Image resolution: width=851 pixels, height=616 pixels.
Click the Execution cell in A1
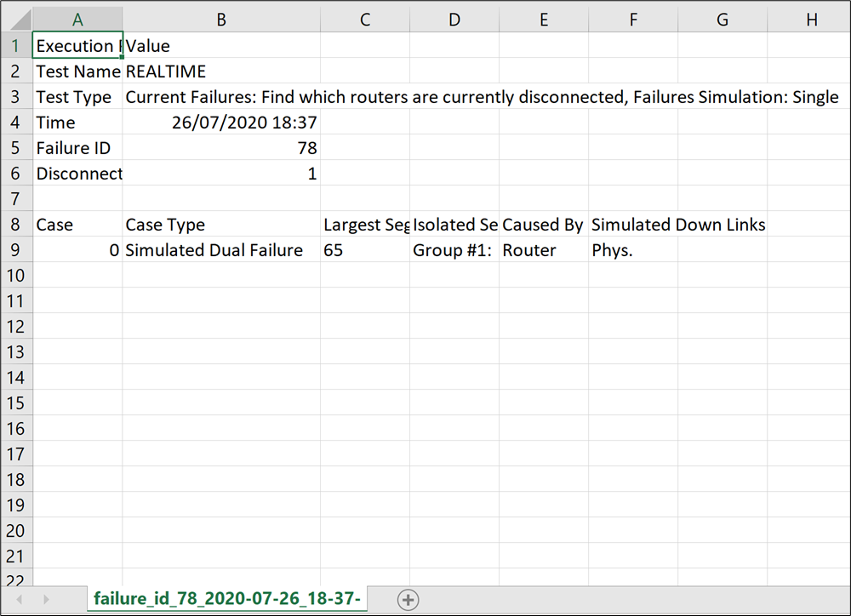tap(77, 45)
